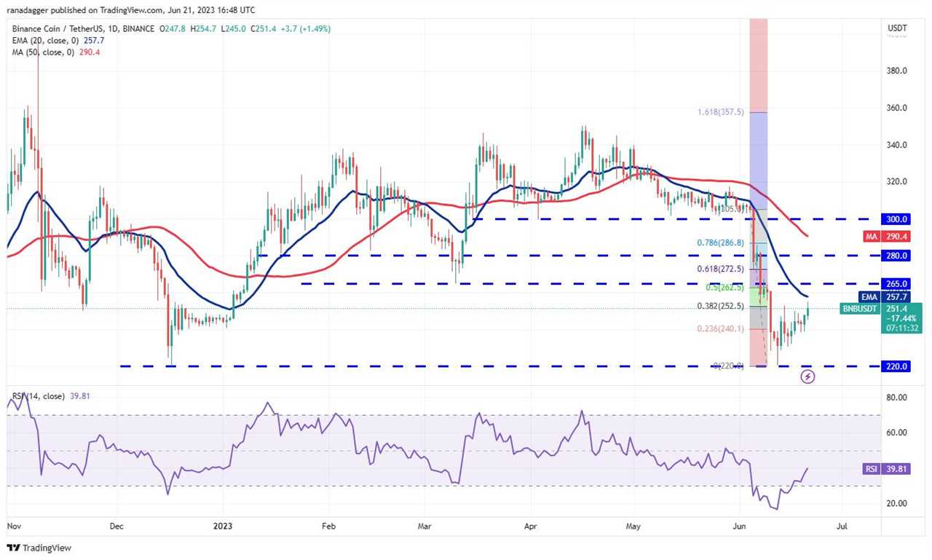Click the 0.786(286.8) Fibonacci level label
932x560 pixels.
720,243
